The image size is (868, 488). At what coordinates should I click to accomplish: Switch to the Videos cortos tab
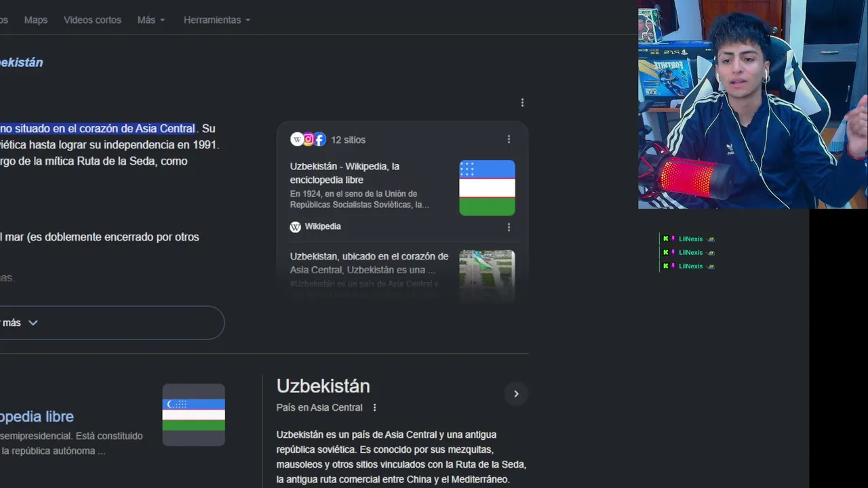[x=92, y=20]
